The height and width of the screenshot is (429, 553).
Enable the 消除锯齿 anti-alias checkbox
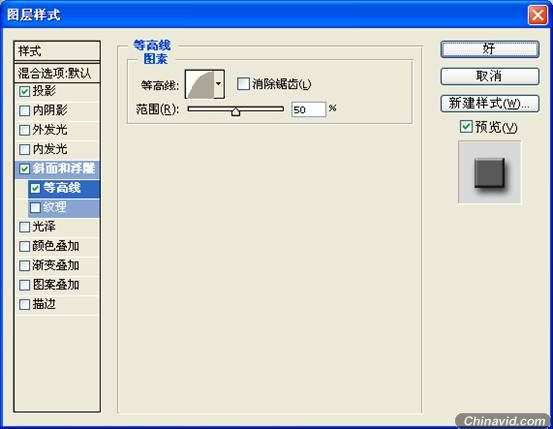point(243,84)
